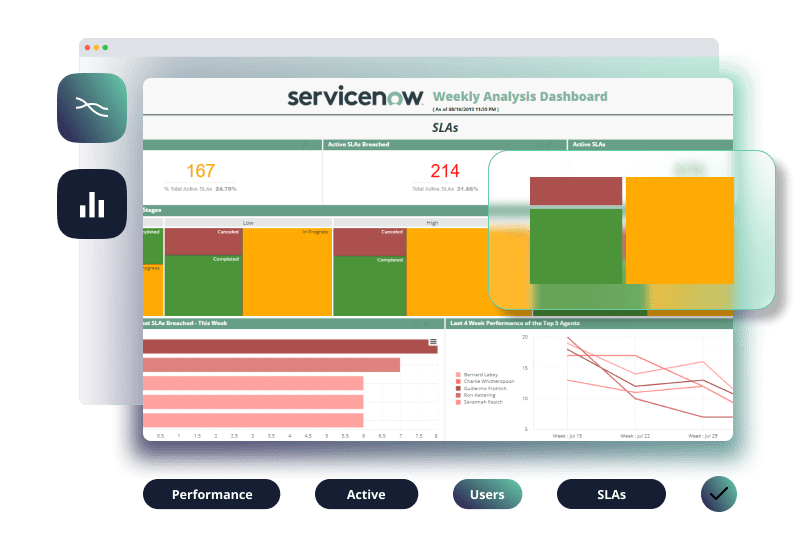Click the bar chart icon tile
Image resolution: width=800 pixels, height=550 pixels.
(92, 204)
